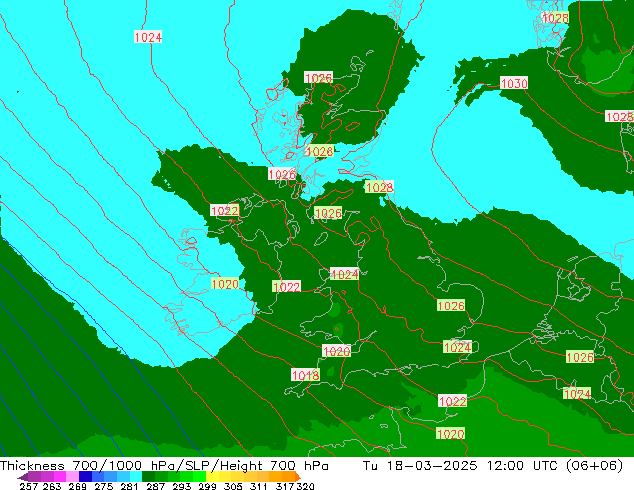
Task: Click the bright magenta legend swatch
Action: (x=60, y=476)
